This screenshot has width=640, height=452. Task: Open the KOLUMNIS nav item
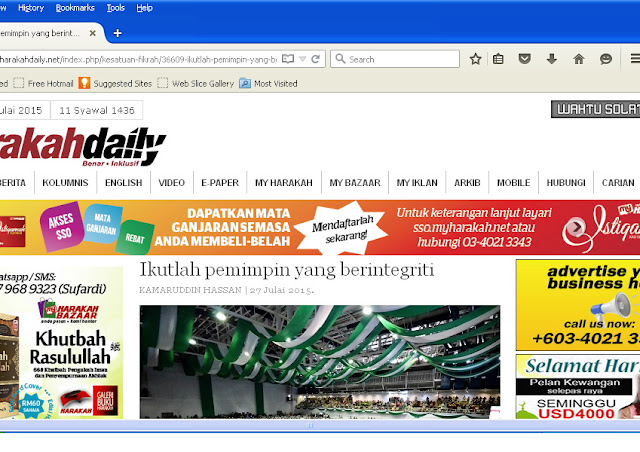point(65,183)
